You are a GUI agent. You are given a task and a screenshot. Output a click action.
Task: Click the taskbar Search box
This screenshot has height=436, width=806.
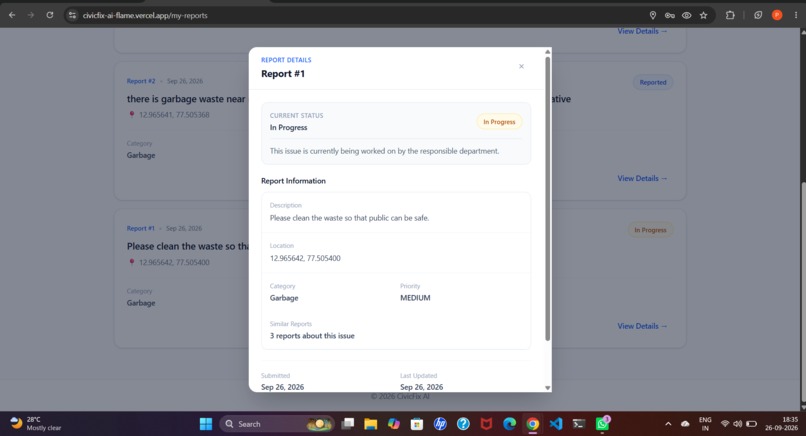pyautogui.click(x=278, y=424)
